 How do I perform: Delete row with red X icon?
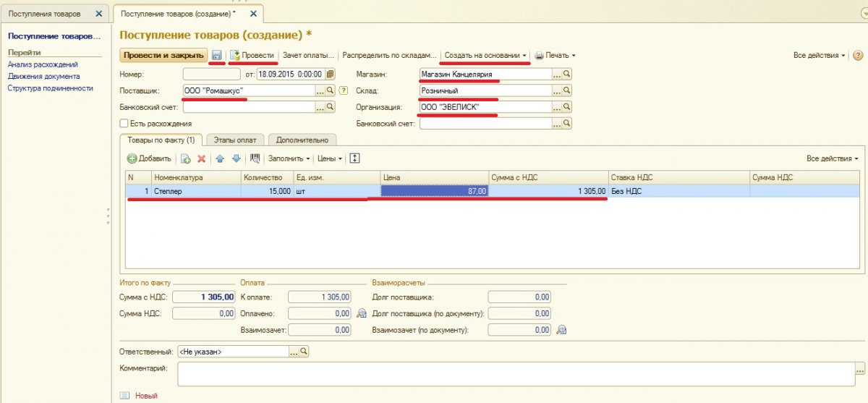202,158
